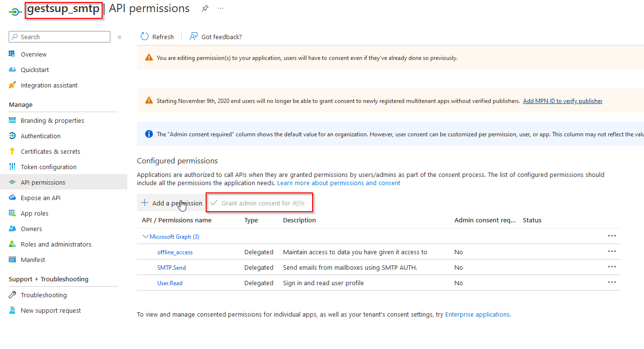
Task: Click the Certificates & secrets key icon
Action: (13, 151)
